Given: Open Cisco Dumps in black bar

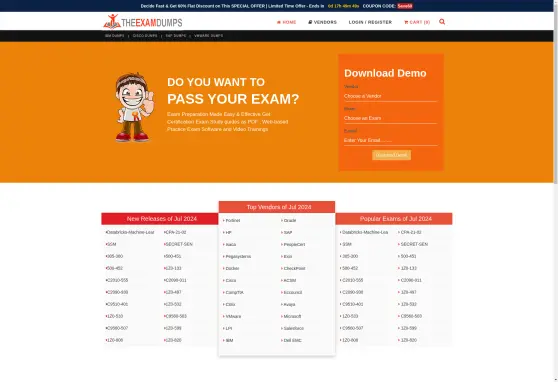Looking at the screenshot, I should point(145,36).
